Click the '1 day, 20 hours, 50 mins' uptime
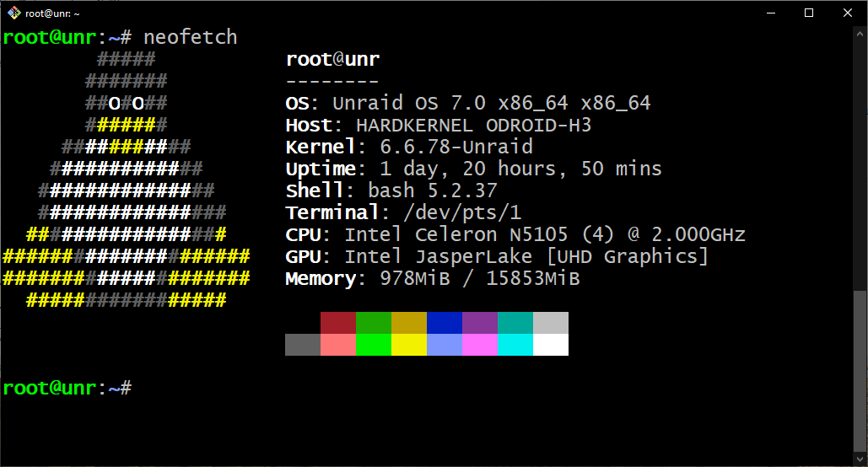868x467 pixels. (x=521, y=169)
